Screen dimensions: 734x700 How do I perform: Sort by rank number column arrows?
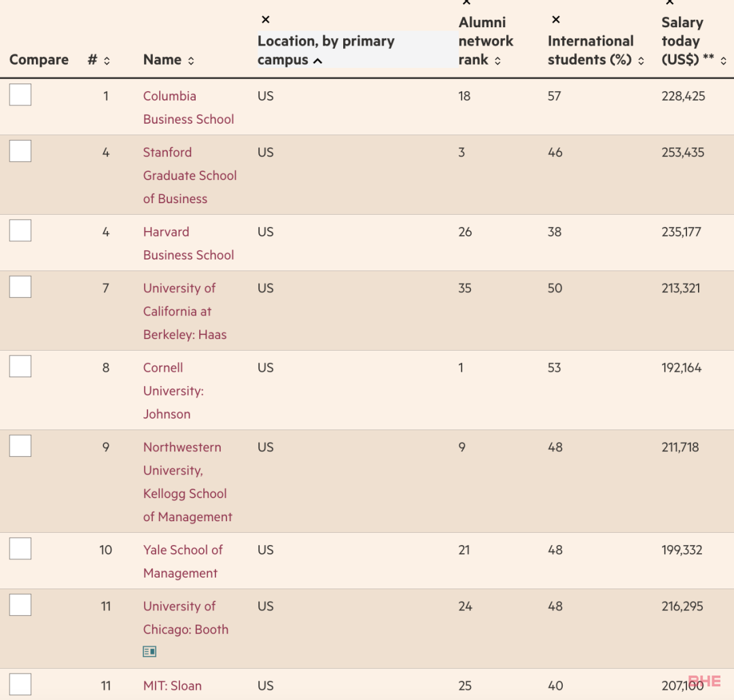[107, 61]
